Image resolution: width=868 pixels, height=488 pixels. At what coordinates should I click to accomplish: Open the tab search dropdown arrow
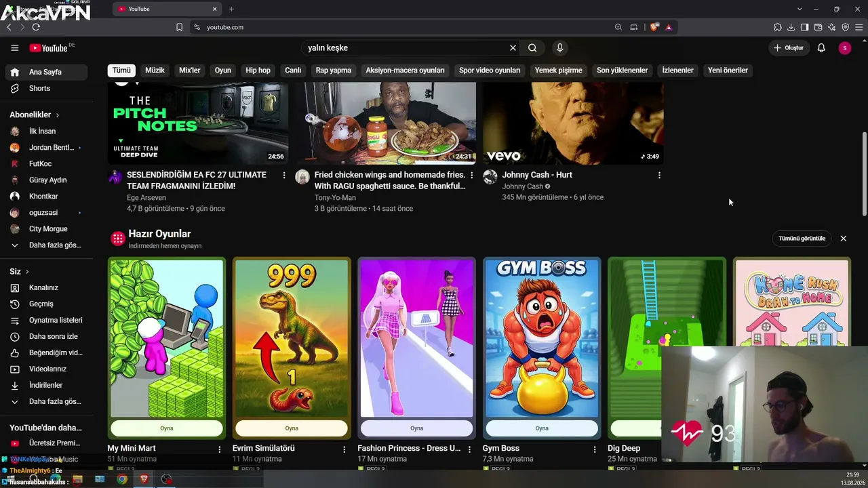pos(800,9)
